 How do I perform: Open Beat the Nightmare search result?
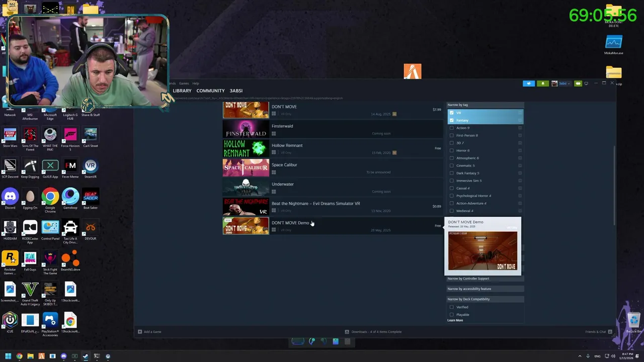333,207
